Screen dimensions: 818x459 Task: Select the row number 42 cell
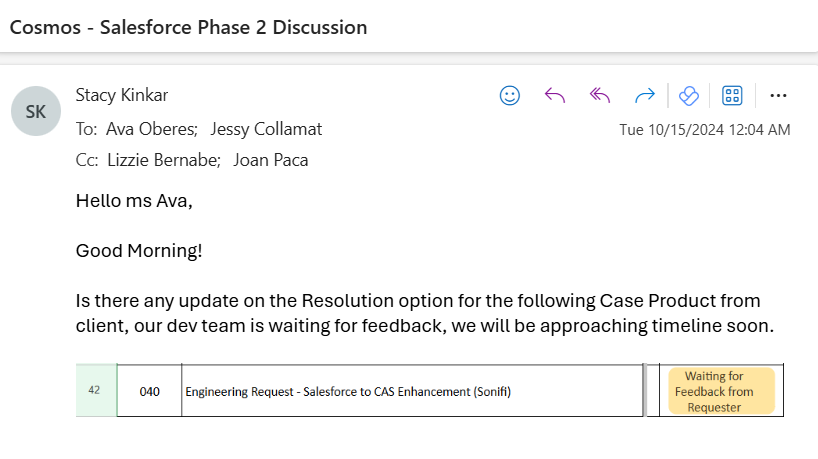pyautogui.click(x=95, y=391)
